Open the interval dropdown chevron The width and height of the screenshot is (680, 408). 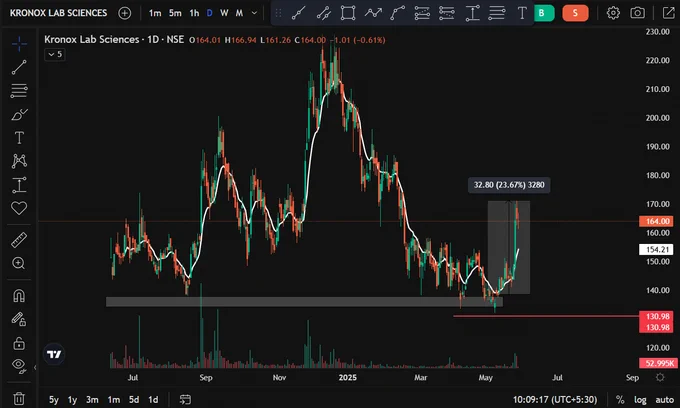point(255,13)
